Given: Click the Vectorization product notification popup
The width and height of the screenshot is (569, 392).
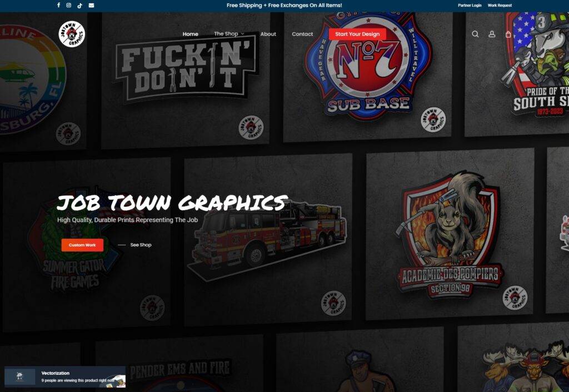Looking at the screenshot, I should [x=65, y=377].
